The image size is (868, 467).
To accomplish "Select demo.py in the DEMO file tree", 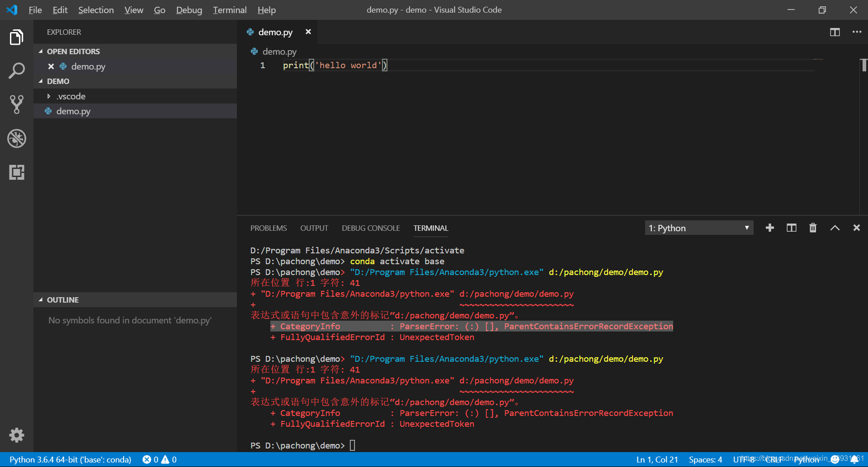I will (x=135, y=111).
